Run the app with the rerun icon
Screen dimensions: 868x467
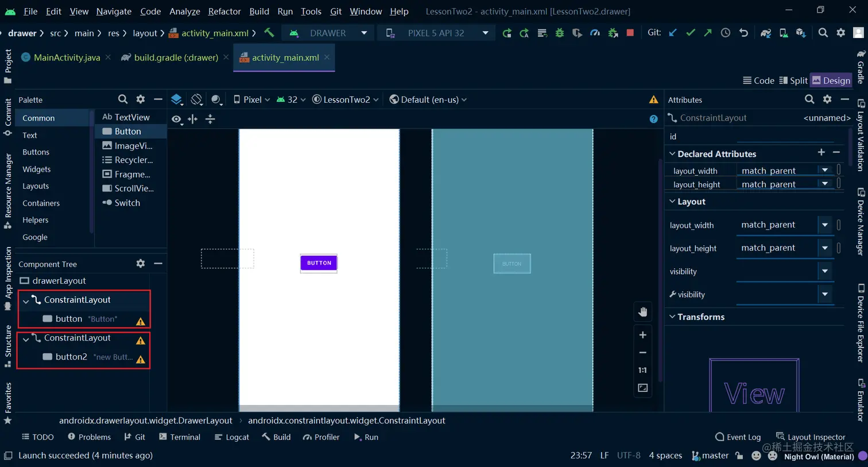click(x=507, y=33)
